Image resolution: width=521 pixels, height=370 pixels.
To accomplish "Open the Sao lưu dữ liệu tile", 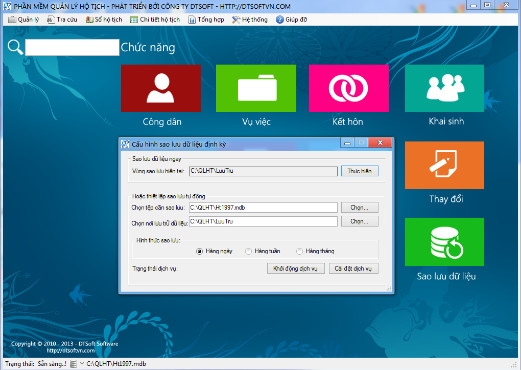I will click(x=444, y=242).
